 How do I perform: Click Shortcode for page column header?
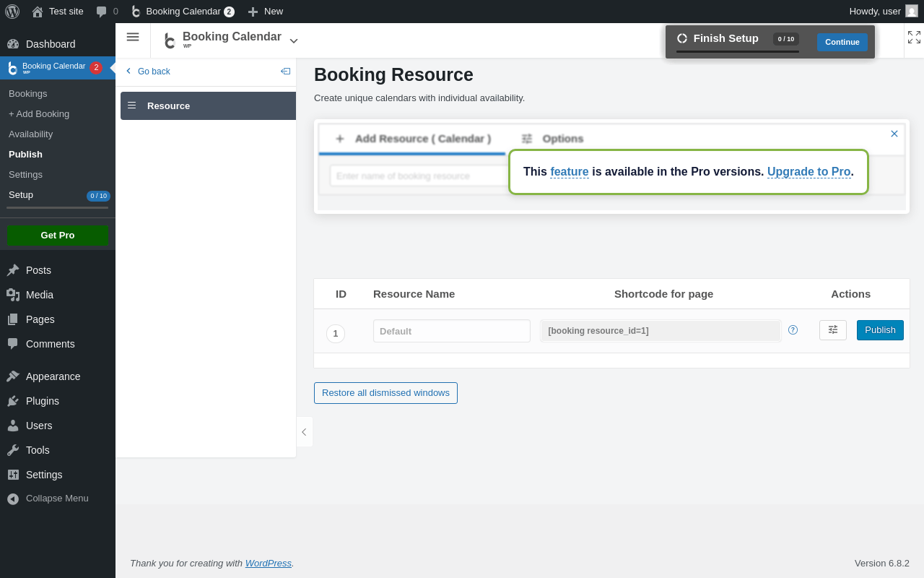[x=663, y=294]
